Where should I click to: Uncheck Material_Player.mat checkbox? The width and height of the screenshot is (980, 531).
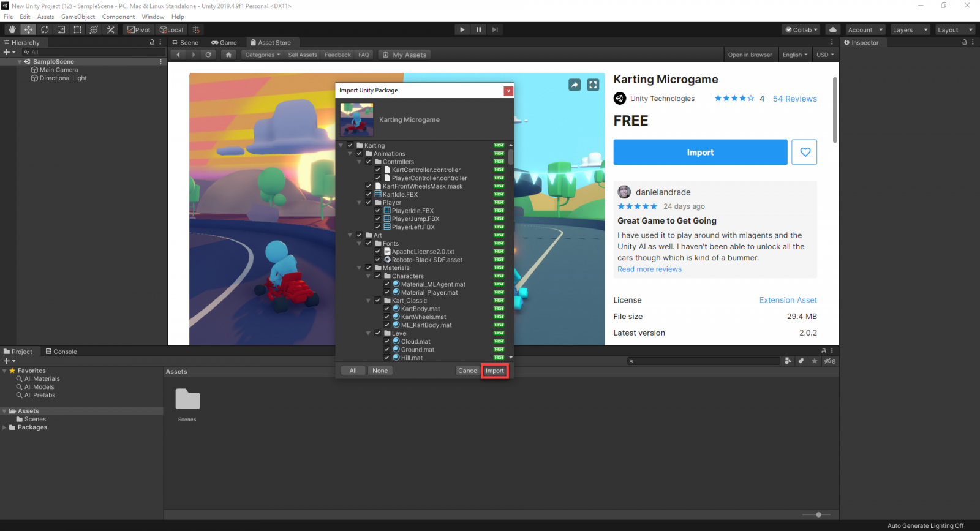[387, 292]
